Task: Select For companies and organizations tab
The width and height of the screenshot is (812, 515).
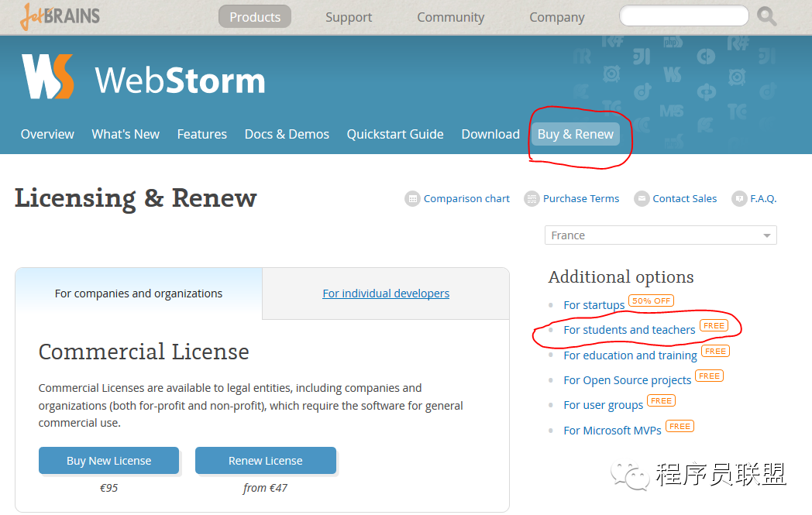Action: [x=139, y=294]
